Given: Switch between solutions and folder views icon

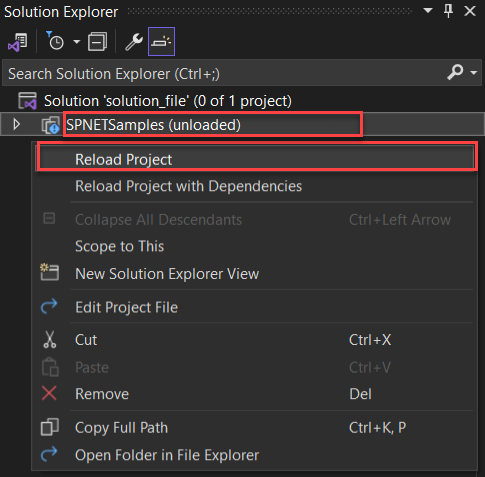Looking at the screenshot, I should tap(18, 42).
